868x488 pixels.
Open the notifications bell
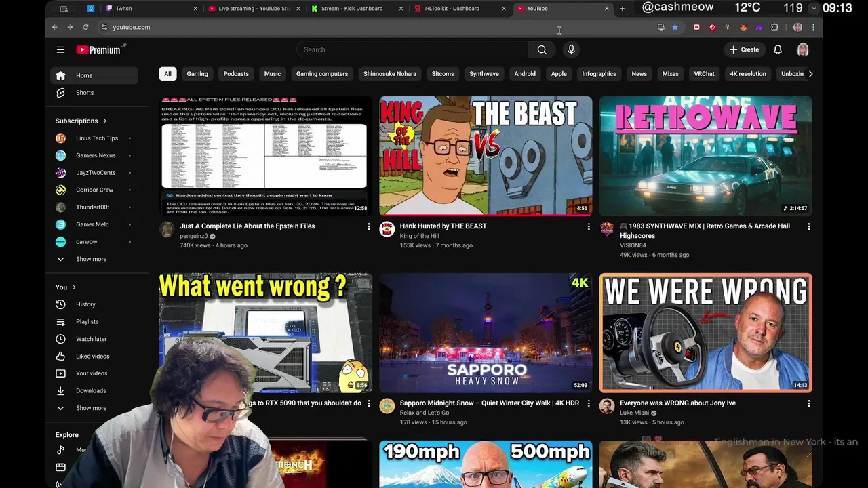click(x=778, y=49)
